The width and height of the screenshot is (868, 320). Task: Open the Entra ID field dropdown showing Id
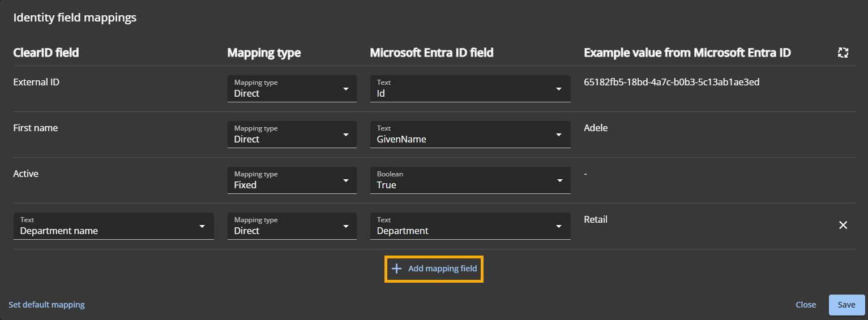[x=469, y=89]
